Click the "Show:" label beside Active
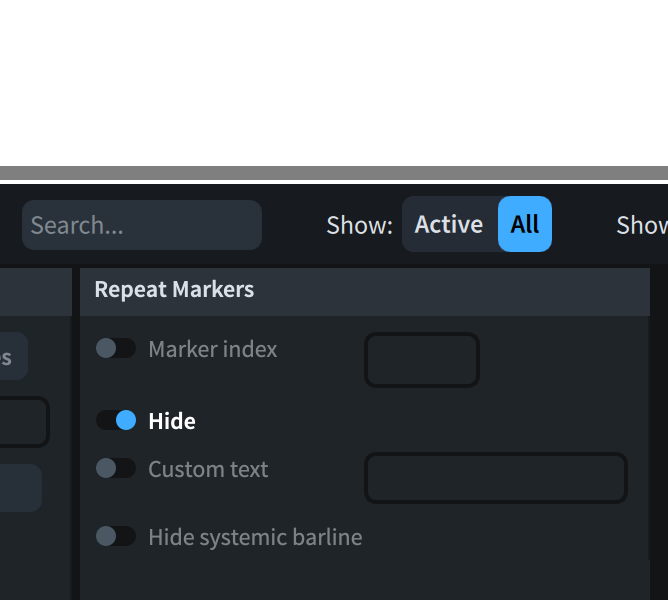668x600 pixels. (x=359, y=226)
